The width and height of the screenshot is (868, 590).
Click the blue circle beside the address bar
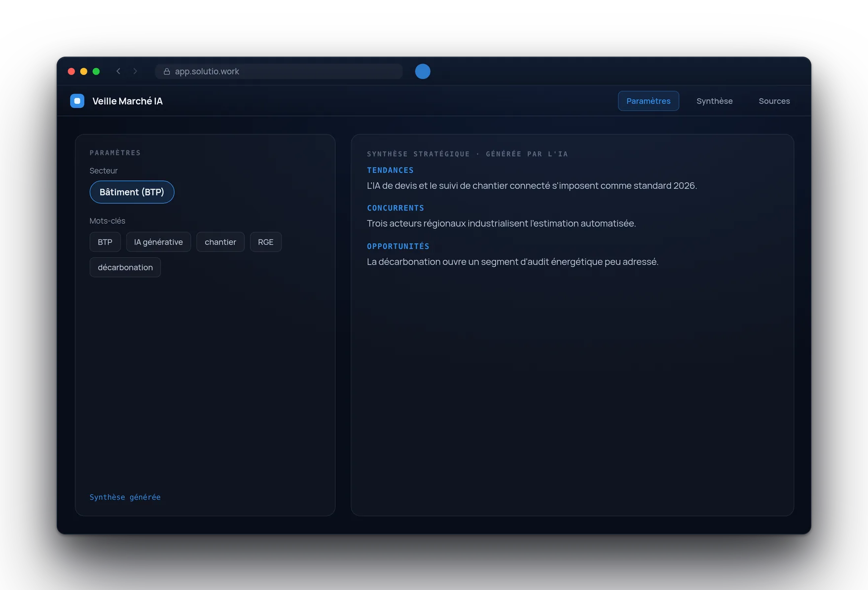click(423, 72)
